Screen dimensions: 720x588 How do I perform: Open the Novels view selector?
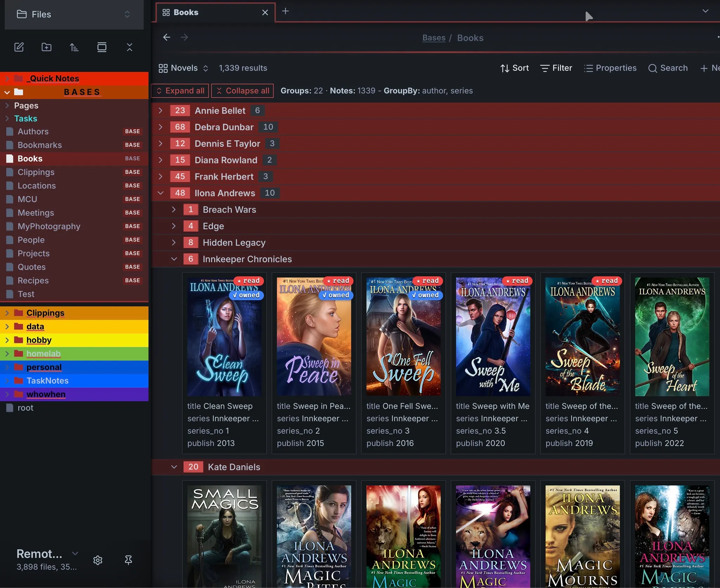coord(183,68)
